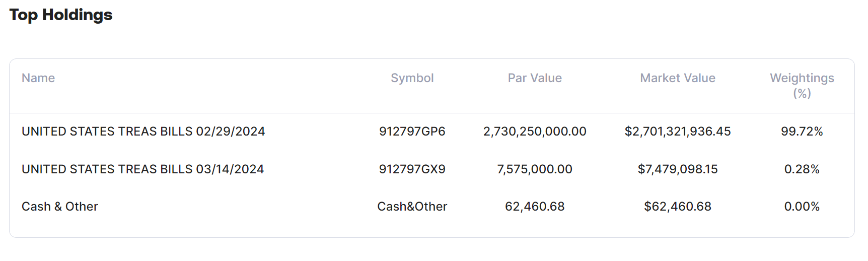868x261 pixels.
Task: Click par value 2,730,250,000.00
Action: click(535, 132)
